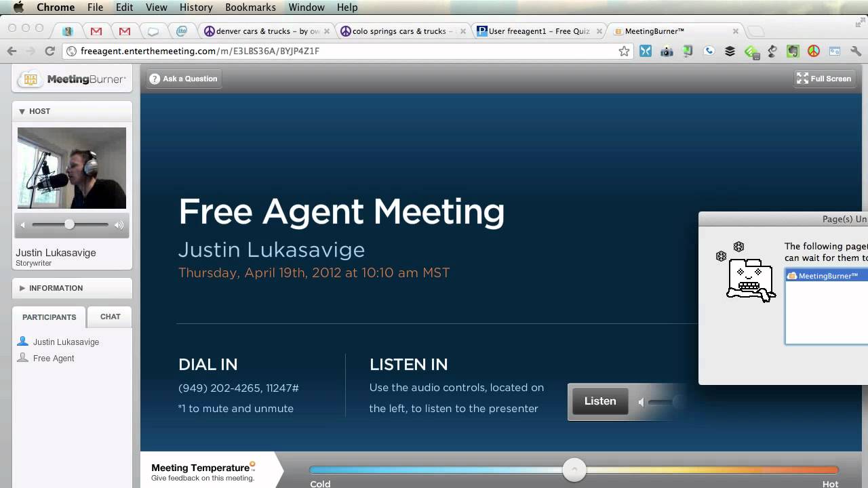Image resolution: width=868 pixels, height=488 pixels.
Task: Select the PARTICIPANTS tab
Action: 49,317
